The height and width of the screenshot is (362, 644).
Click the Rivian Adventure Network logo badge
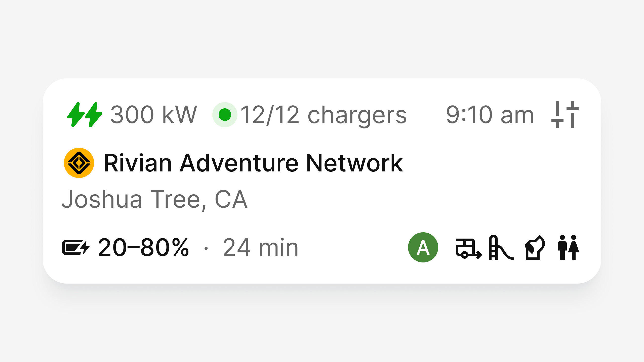(x=79, y=163)
